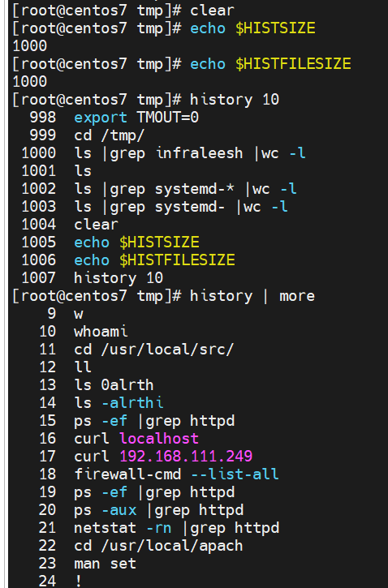
Task: Select the line 'ls |grep infraleesh |wc -l'
Action: tap(189, 153)
